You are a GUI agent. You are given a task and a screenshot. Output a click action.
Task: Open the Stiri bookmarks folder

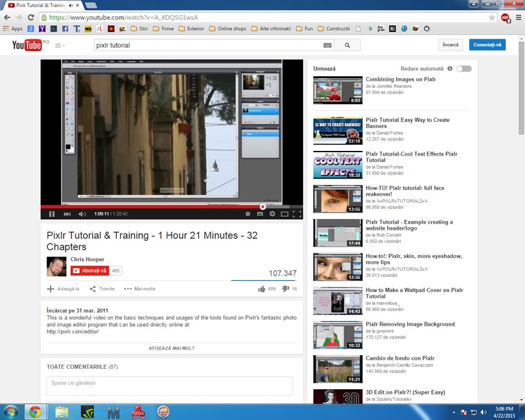pyautogui.click(x=139, y=29)
